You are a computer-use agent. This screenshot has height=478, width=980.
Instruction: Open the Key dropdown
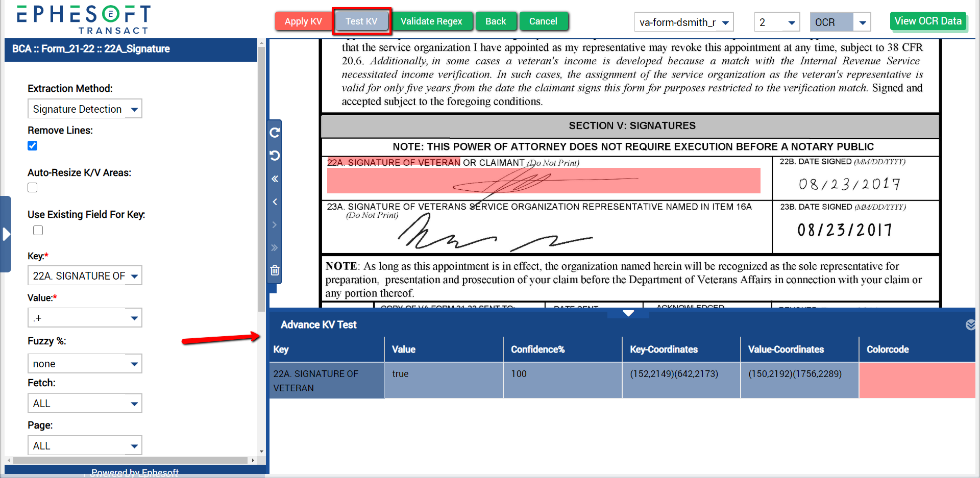click(x=85, y=275)
